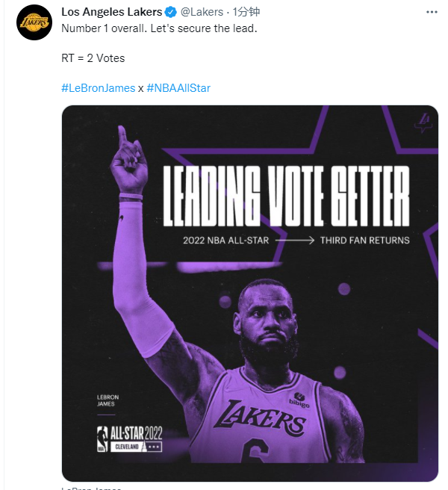Click the LA star logo in image corner
The image size is (448, 490).
pyautogui.click(x=423, y=122)
